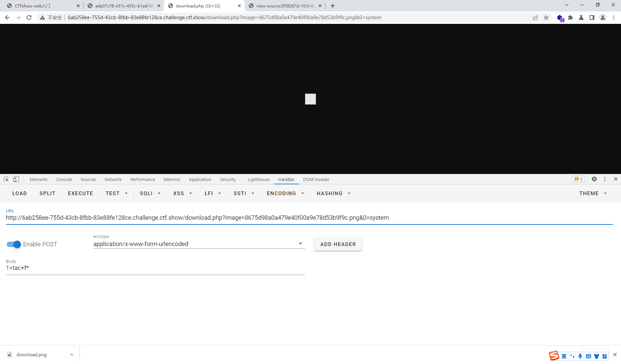
Task: Open the flask experiments icon
Action: coord(581,18)
